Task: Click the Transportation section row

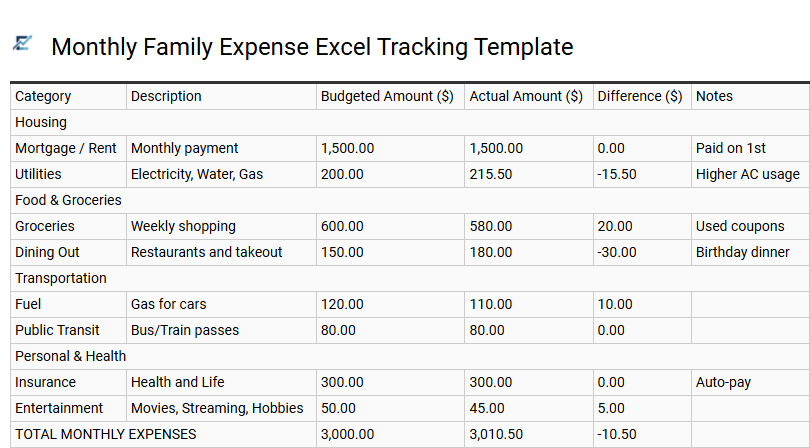Action: tap(410, 279)
